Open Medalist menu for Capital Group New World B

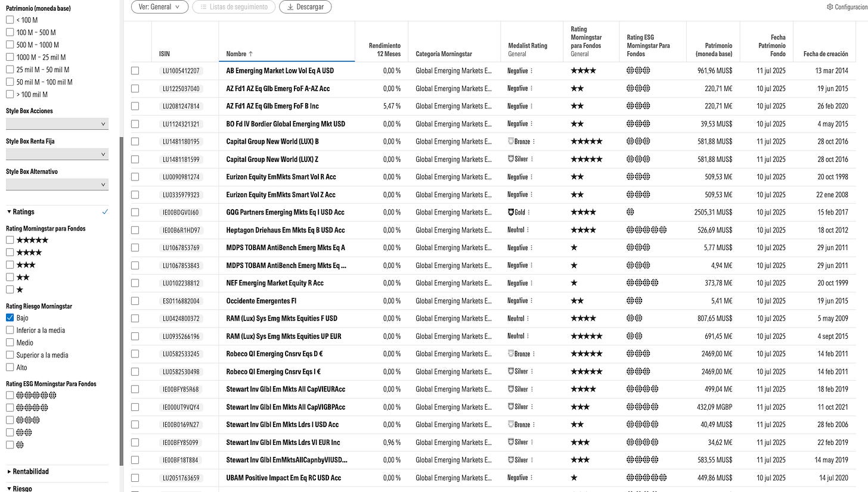(x=534, y=142)
